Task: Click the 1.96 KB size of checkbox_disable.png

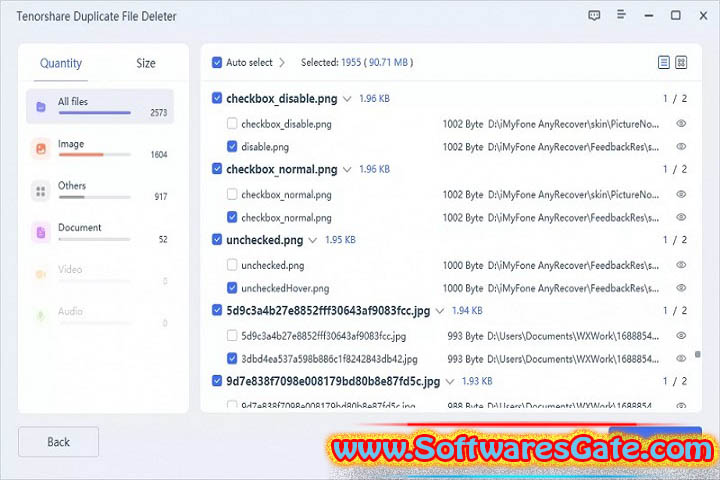Action: 374,98
